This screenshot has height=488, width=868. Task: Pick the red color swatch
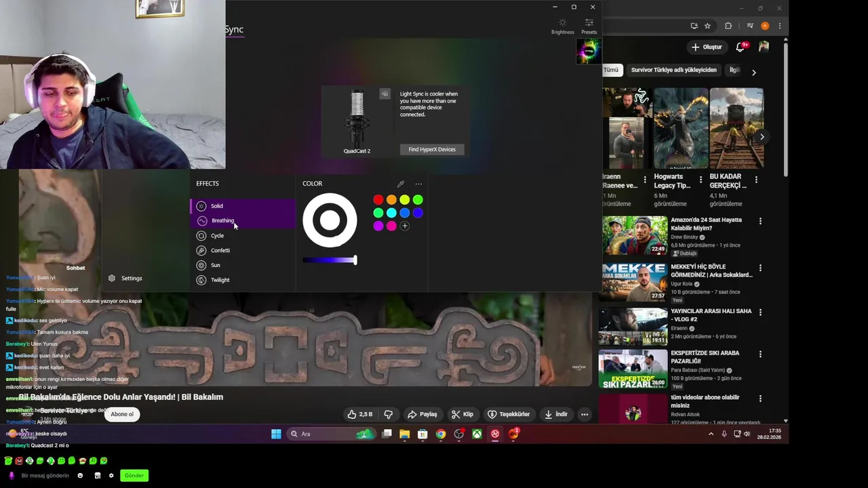click(x=378, y=199)
